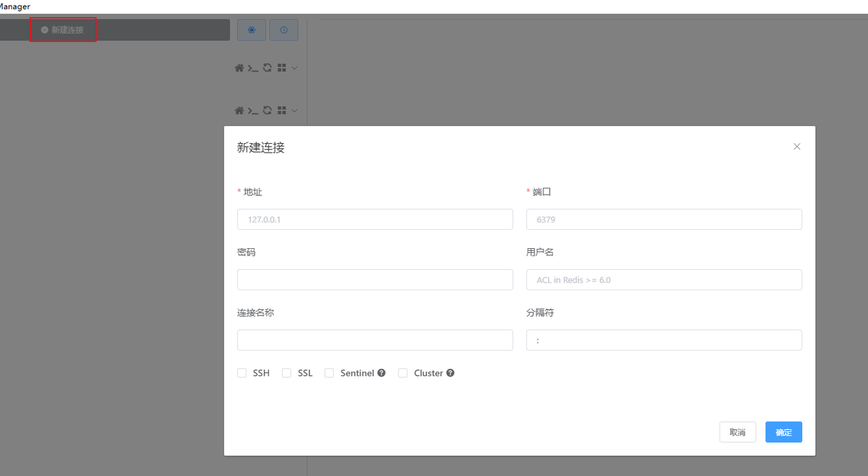Click grid menu icon of second connection
Screen dimensions: 868x476
[x=281, y=111]
